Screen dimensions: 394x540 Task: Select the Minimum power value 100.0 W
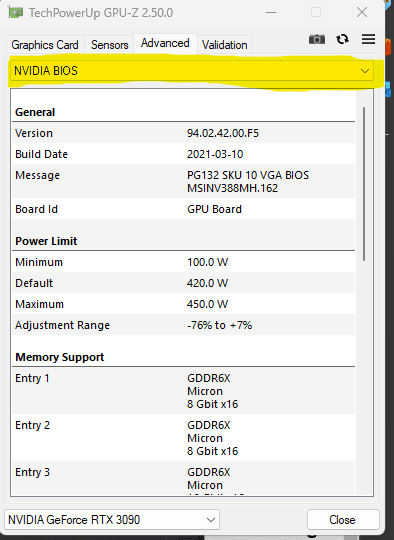[207, 262]
